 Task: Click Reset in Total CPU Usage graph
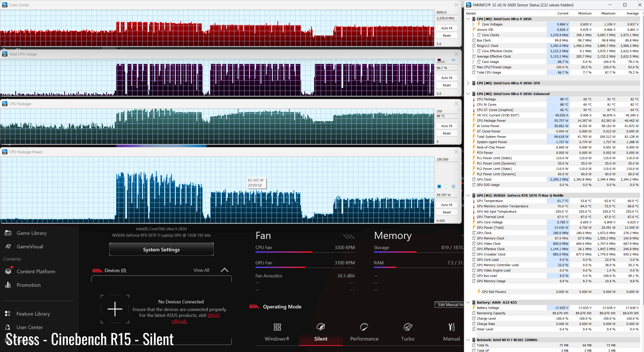click(447, 85)
